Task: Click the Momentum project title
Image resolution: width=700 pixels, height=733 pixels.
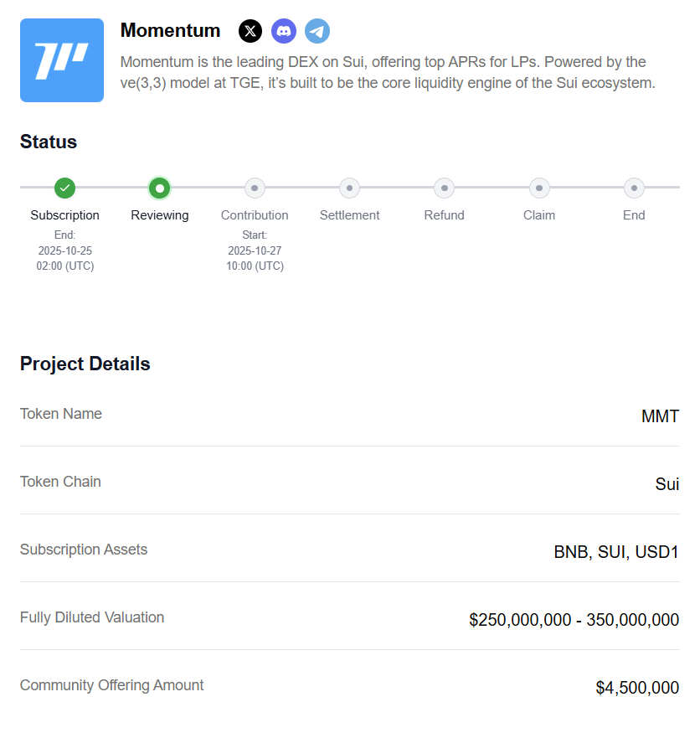Action: coord(170,31)
